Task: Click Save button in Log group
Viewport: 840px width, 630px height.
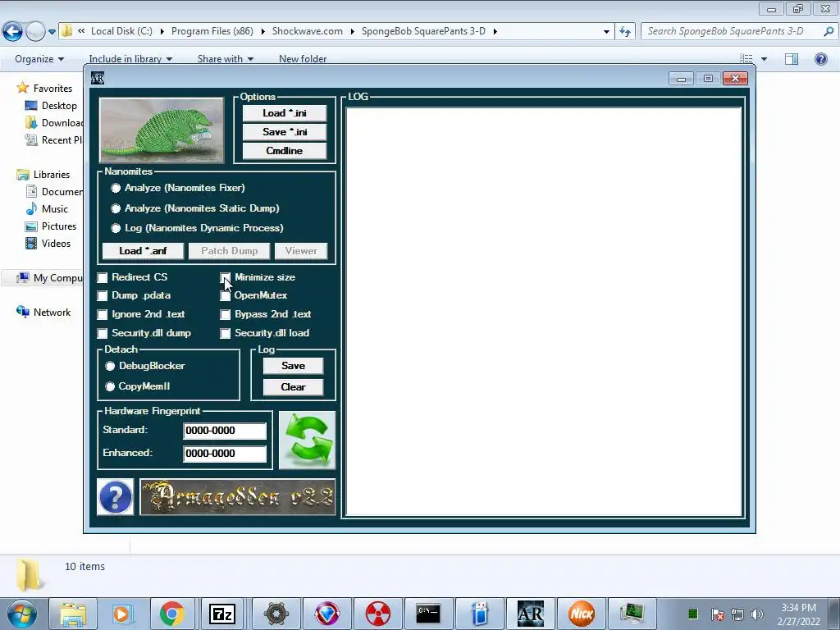Action: (x=293, y=366)
